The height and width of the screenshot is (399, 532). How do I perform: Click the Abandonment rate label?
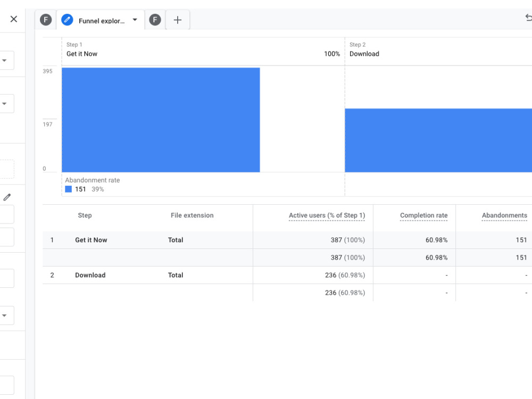tap(92, 180)
